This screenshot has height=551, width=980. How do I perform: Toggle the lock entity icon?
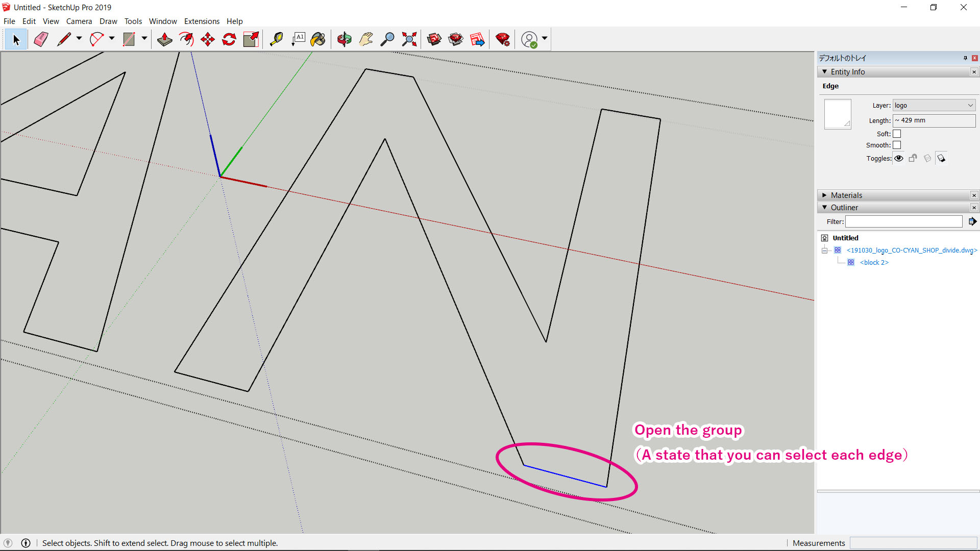click(913, 158)
